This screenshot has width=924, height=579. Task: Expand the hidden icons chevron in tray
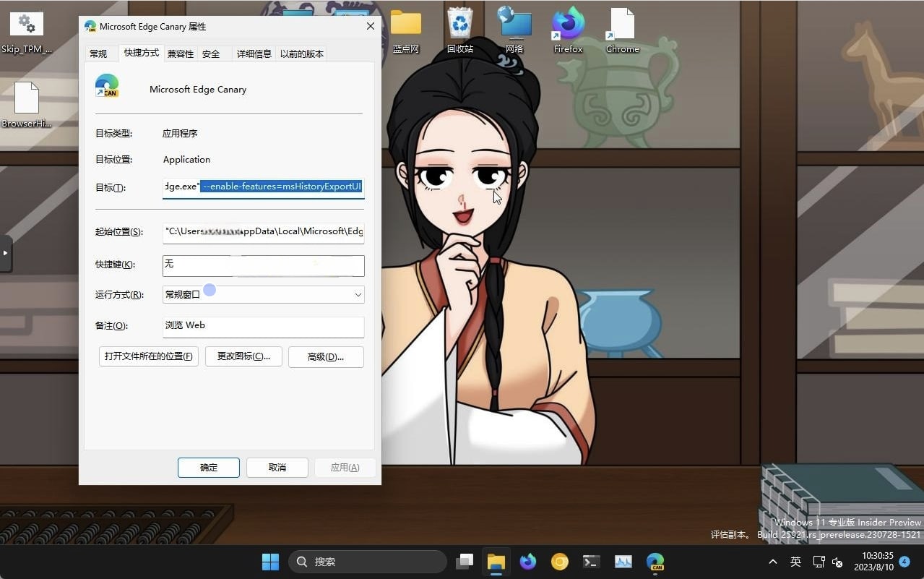coord(772,562)
